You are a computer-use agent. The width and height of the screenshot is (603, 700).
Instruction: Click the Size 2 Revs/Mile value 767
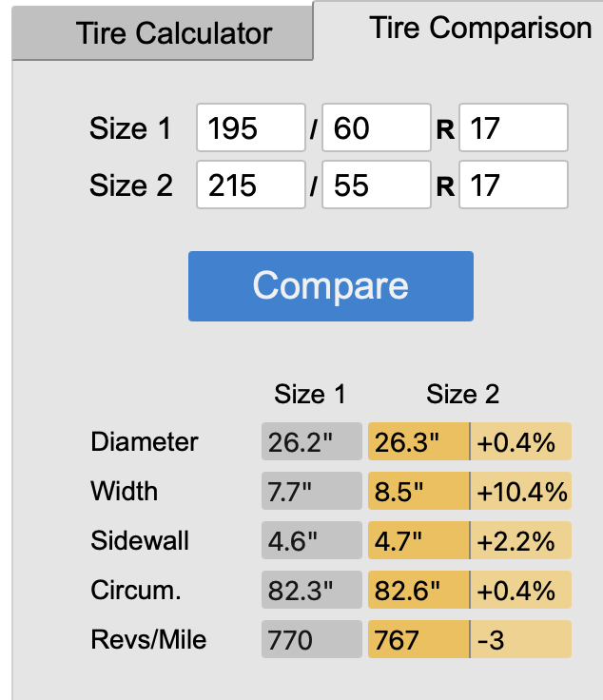418,640
